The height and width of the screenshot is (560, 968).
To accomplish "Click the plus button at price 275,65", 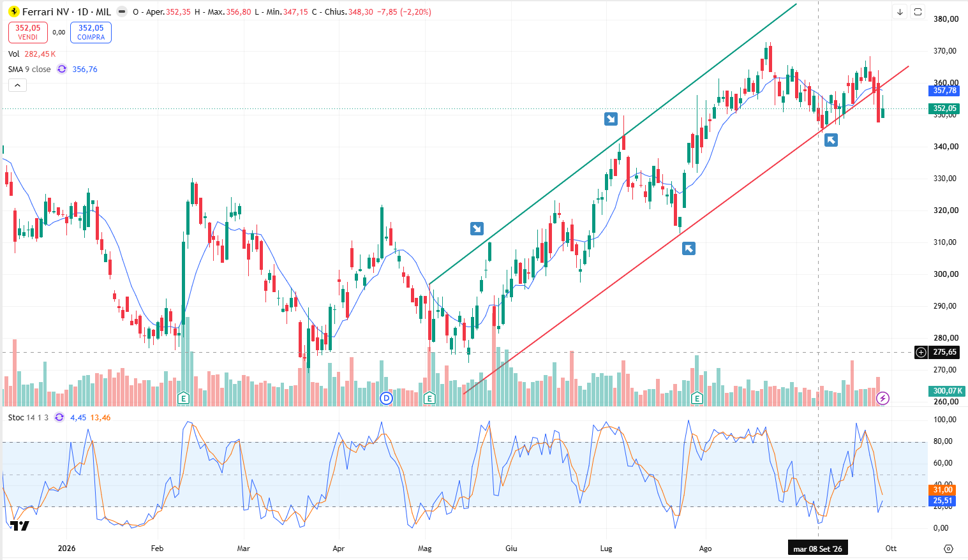I will 921,352.
